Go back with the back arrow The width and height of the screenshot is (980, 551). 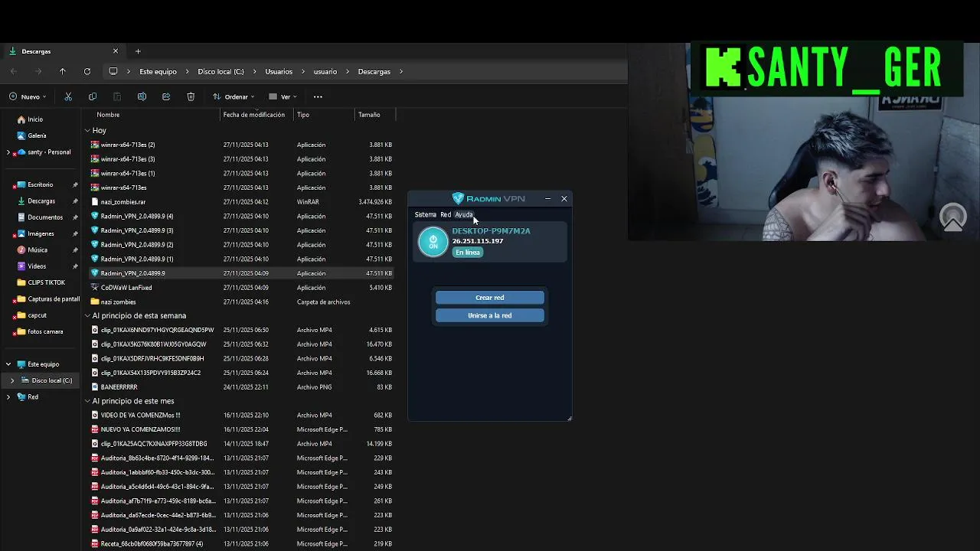coord(14,71)
